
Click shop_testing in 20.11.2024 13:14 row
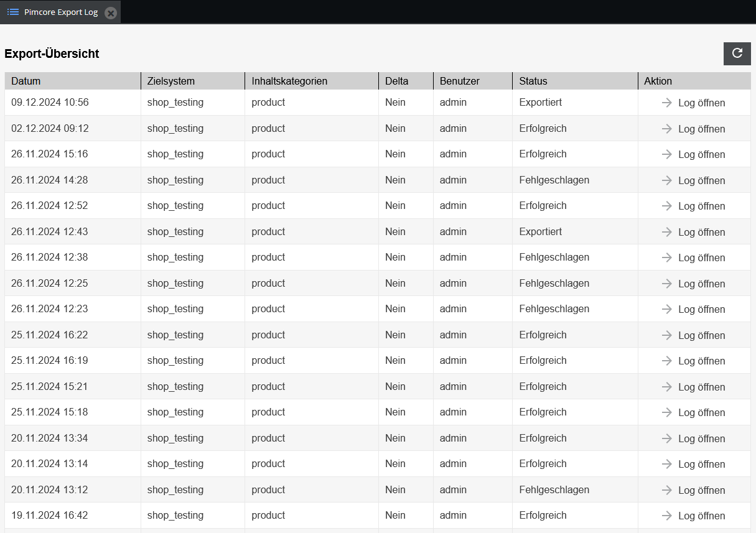pyautogui.click(x=175, y=463)
